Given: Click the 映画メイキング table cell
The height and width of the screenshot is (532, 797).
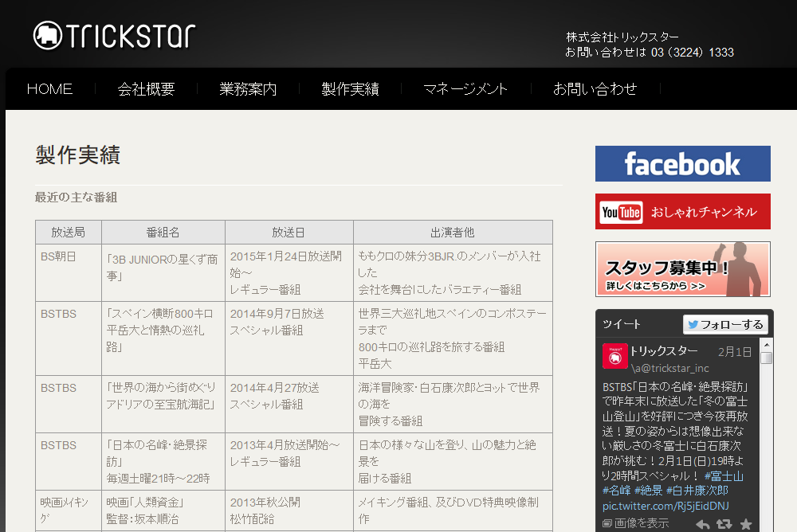Looking at the screenshot, I should coord(68,511).
